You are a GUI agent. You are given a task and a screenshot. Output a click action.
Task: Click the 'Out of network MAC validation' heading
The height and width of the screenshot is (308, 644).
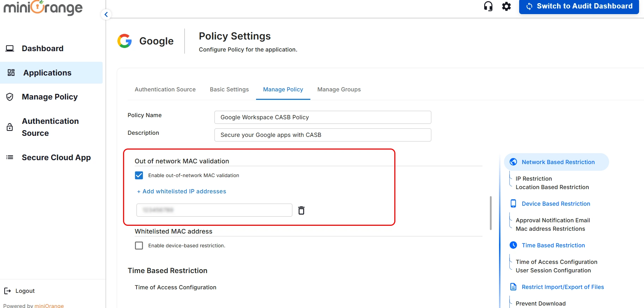point(182,161)
